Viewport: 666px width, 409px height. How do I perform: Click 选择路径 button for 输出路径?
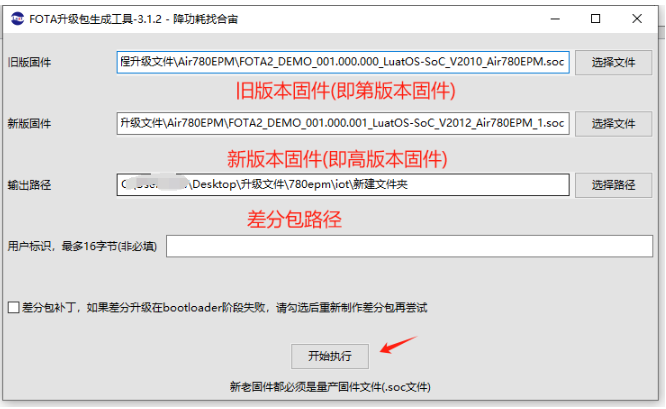(613, 185)
